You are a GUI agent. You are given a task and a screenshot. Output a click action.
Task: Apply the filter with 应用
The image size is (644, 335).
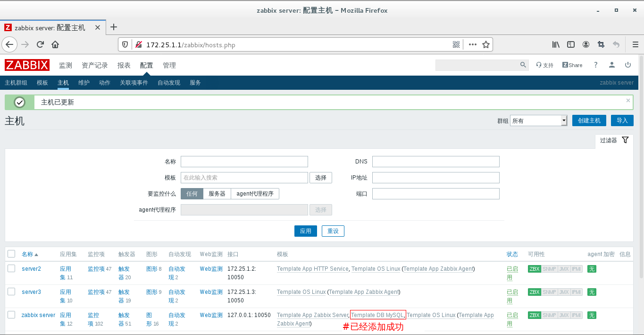pyautogui.click(x=306, y=231)
